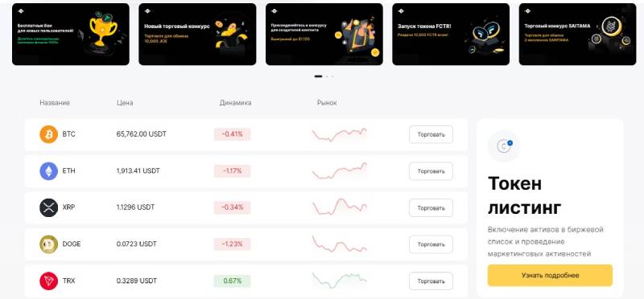The image size is (644, 299).
Task: Click the Bitcoin BTC coin icon
Action: pos(48,134)
